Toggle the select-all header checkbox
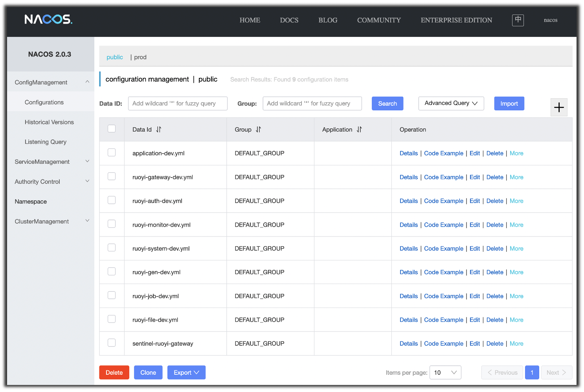The height and width of the screenshot is (392, 584). (112, 129)
